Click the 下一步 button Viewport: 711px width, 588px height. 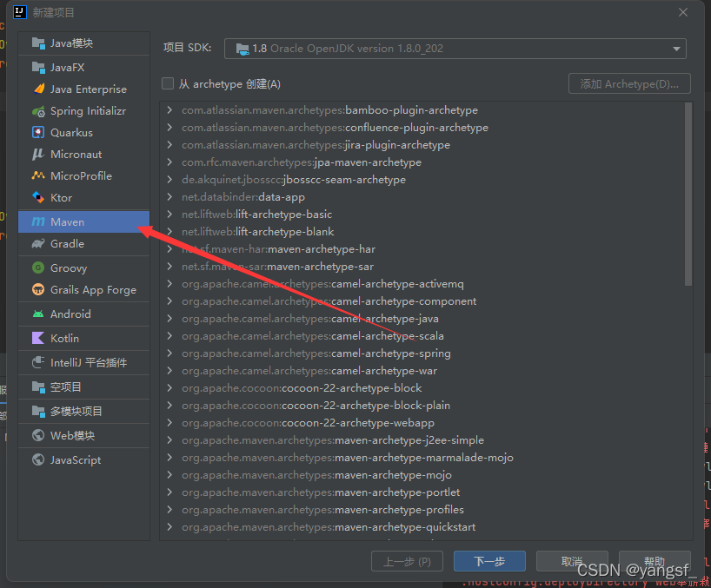489,561
